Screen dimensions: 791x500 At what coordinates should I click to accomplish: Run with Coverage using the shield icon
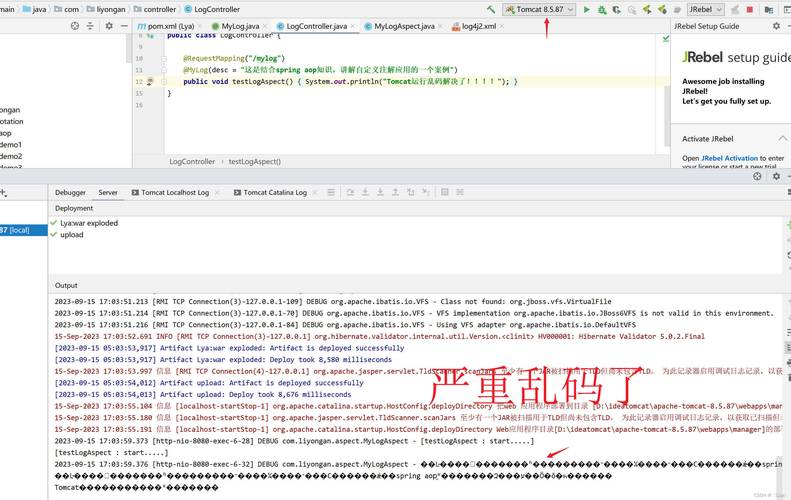[x=616, y=9]
